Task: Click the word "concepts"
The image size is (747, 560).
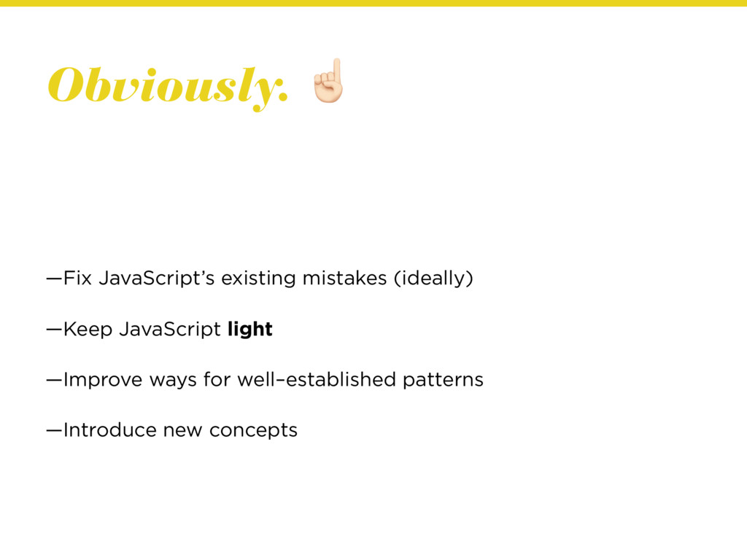Action: 253,431
